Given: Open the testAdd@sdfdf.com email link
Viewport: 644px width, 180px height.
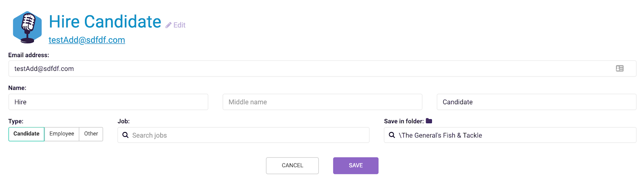Looking at the screenshot, I should (87, 40).
